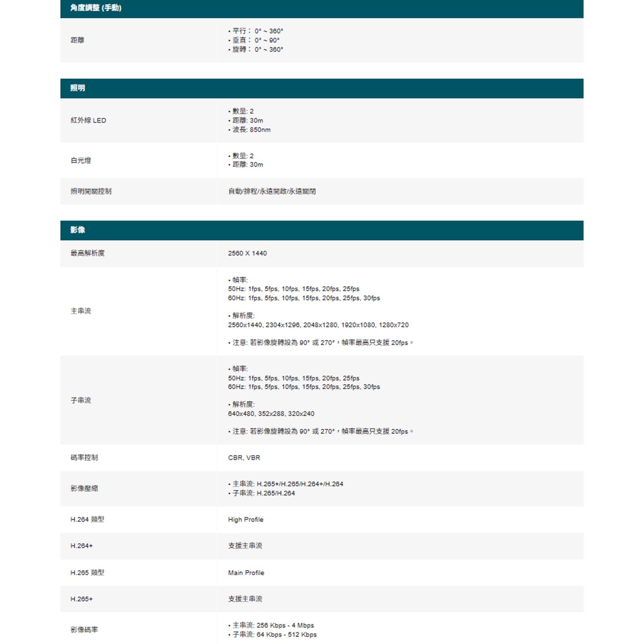Click the 640x480, 352x288, 320x240 resolution list
The image size is (644, 644).
click(x=271, y=414)
